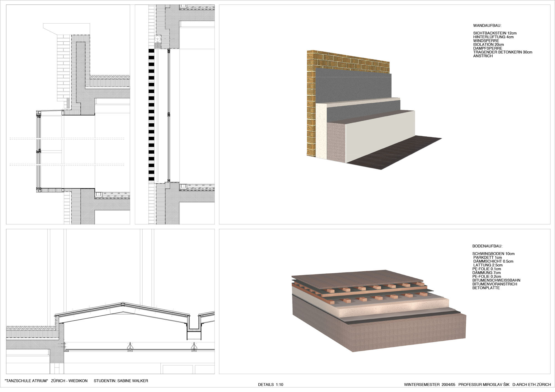The height and width of the screenshot is (392, 555).
Task: Select SCHWINGBODEN 10cm text
Action: click(x=493, y=254)
